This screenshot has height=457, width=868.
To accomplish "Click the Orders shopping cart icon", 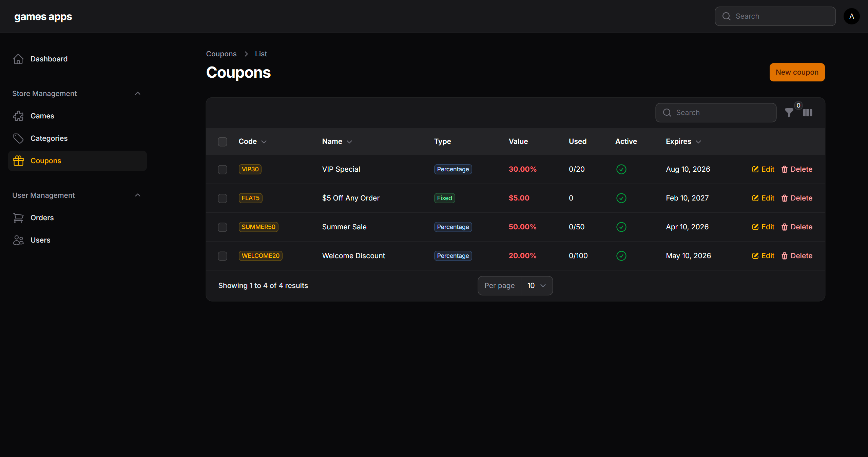I will 18,218.
